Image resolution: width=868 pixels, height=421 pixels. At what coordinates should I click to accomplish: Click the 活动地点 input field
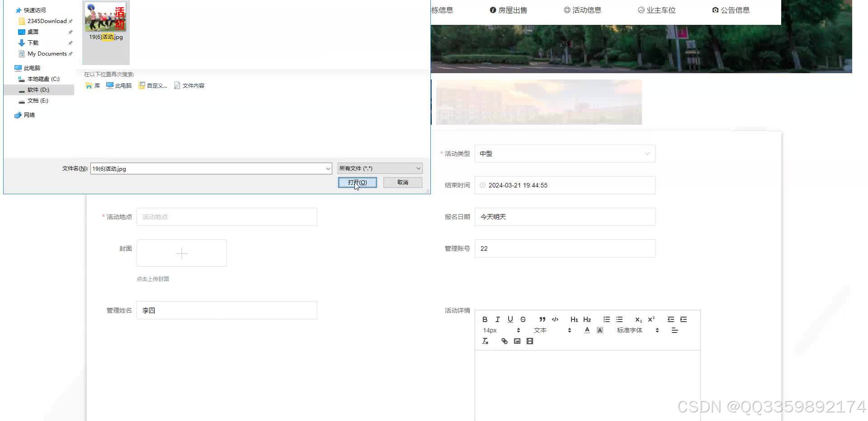[x=227, y=217]
